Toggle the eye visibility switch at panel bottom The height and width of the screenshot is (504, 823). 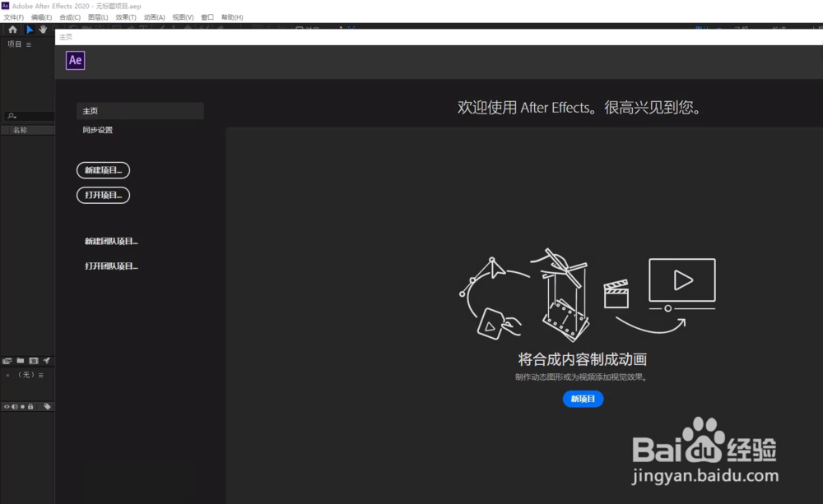click(7, 406)
